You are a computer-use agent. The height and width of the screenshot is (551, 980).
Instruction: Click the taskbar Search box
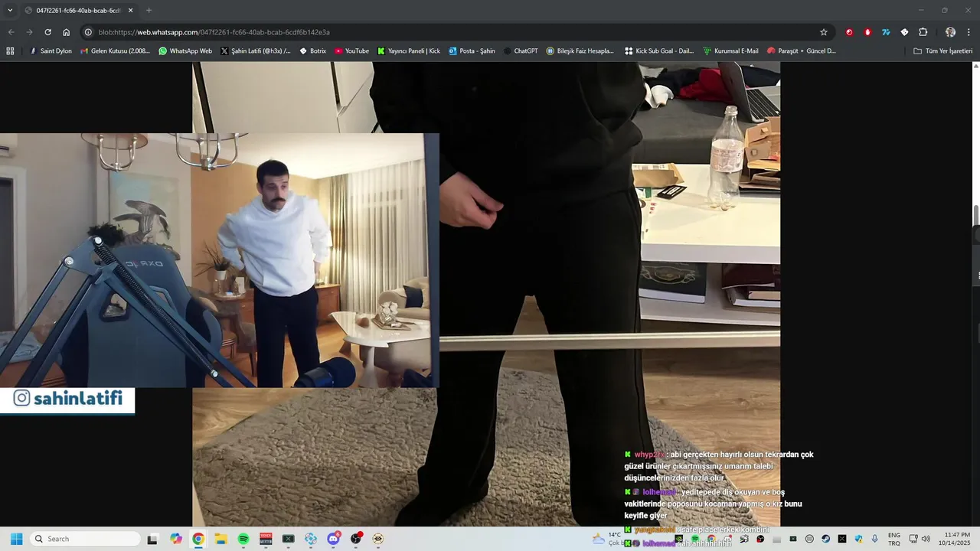point(85,539)
